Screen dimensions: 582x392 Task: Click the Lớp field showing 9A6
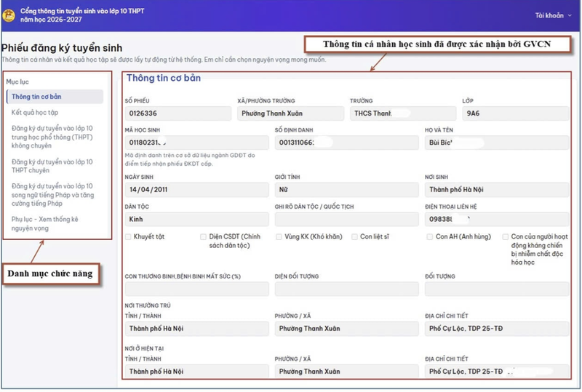[516, 113]
